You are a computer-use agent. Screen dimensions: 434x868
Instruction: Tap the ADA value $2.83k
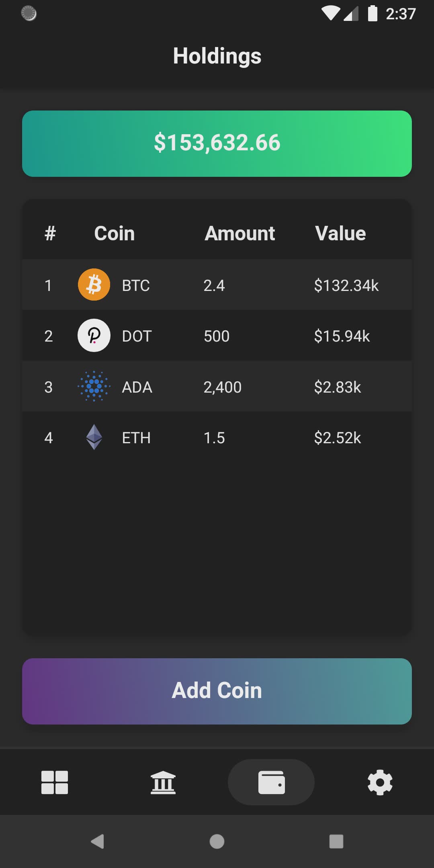337,387
